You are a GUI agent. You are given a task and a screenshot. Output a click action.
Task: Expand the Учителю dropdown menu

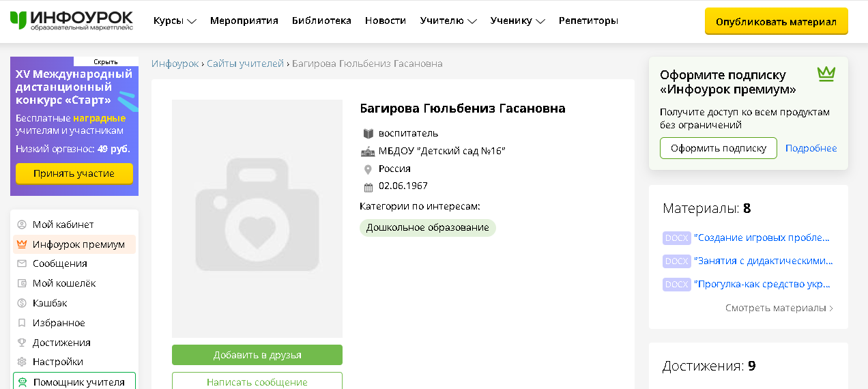tap(448, 20)
